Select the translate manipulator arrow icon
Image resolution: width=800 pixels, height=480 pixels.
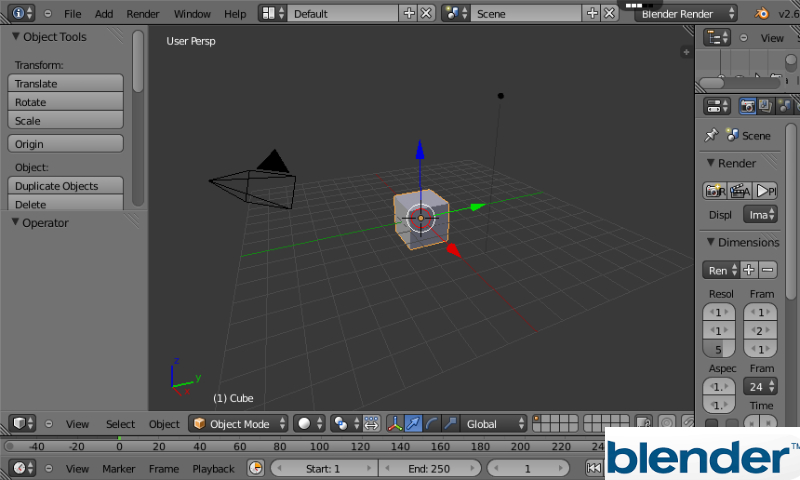point(414,424)
